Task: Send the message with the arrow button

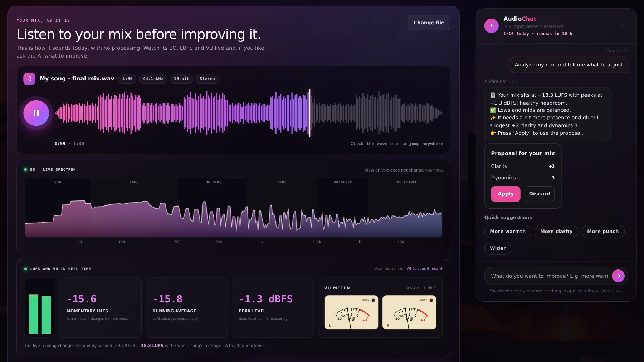Action: click(618, 276)
